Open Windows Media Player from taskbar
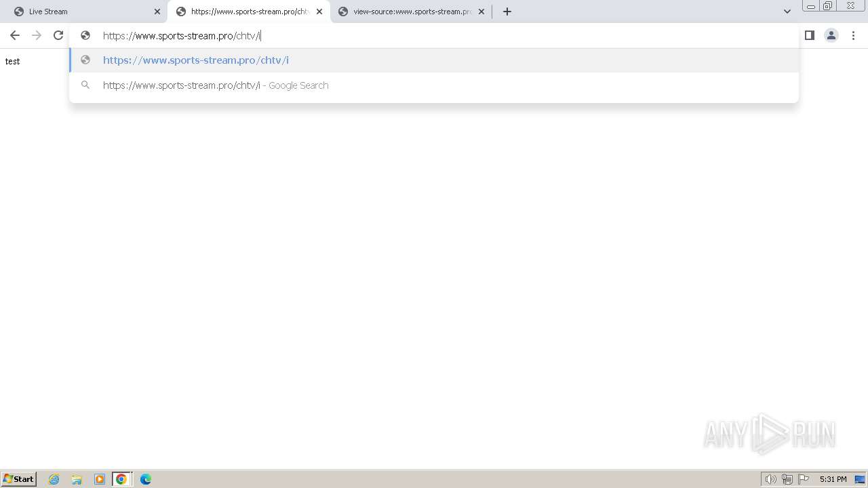Image resolution: width=868 pixels, height=488 pixels. coord(100,479)
